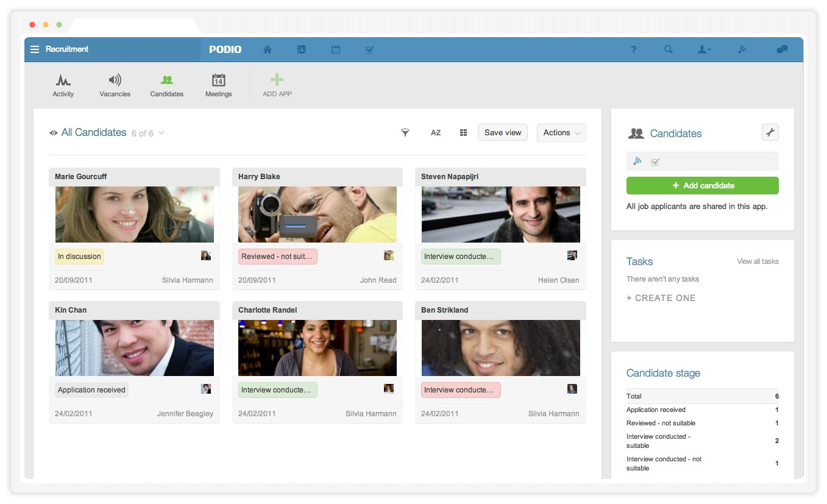Viewport: 827px width, 504px height.
Task: Switch to the Vacancies app tab
Action: pos(115,85)
